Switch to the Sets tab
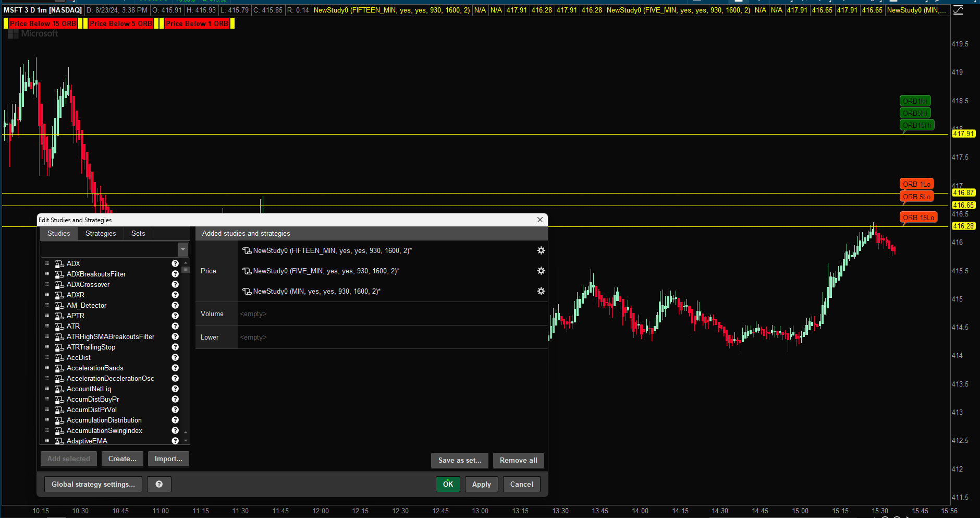The width and height of the screenshot is (980, 518). tap(138, 233)
